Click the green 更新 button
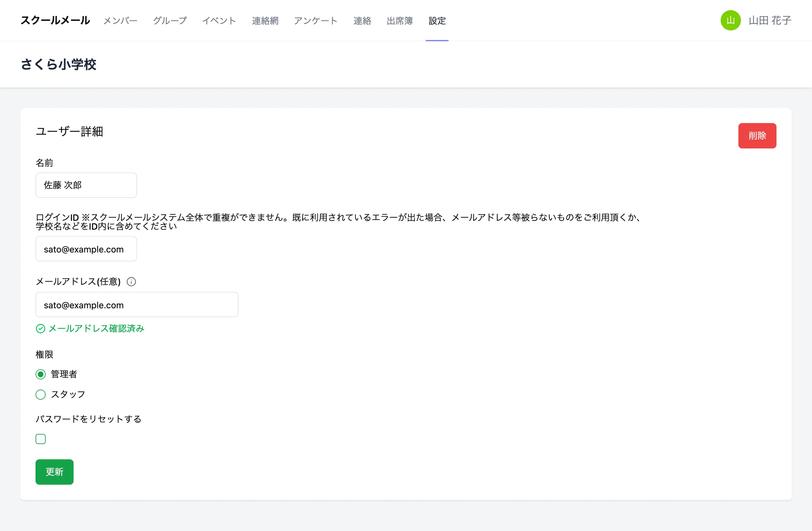This screenshot has height=531, width=812. click(x=55, y=472)
